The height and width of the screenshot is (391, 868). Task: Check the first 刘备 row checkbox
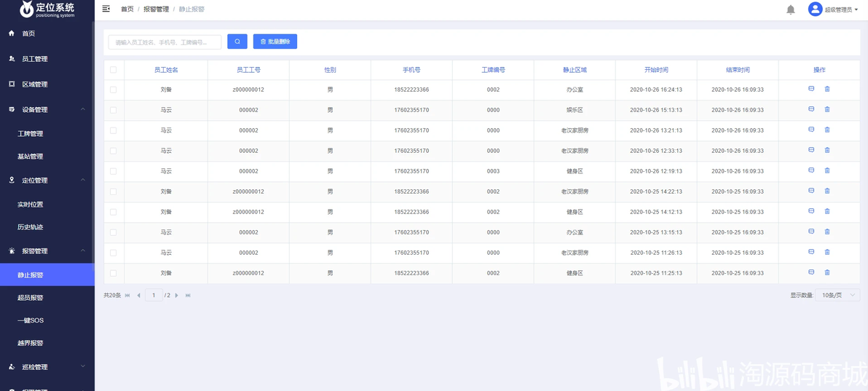click(114, 90)
